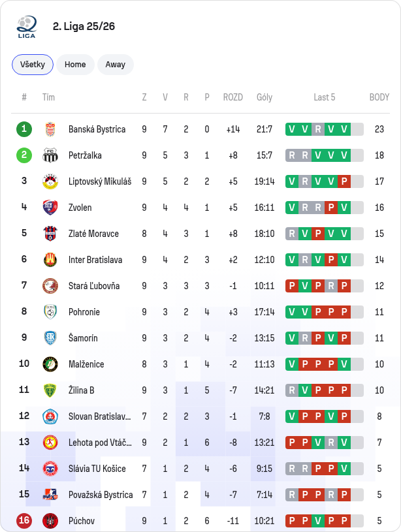Click Inter Bratislava crest icon
Screen dimensions: 401x532
[x=50, y=260]
